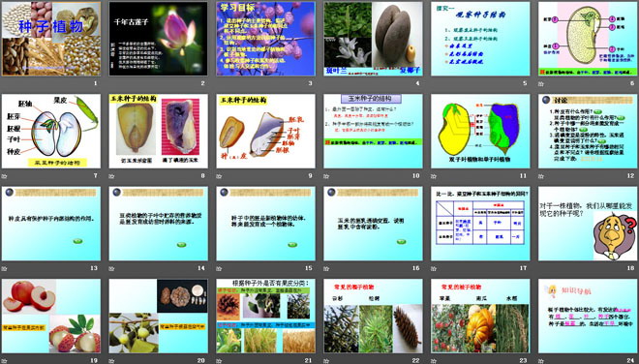Click animation star icon under slide 9

click(x=219, y=176)
